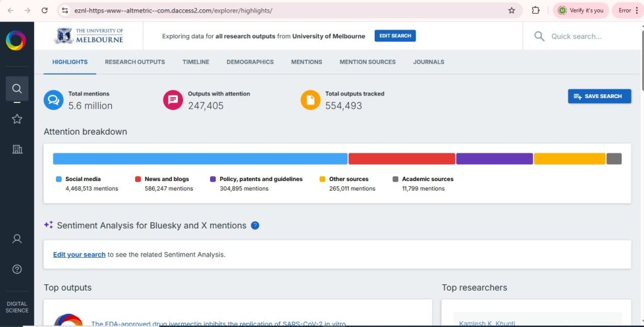Viewport: 644px width, 327px height.
Task: Click the browser address bar URL
Action: pos(173,11)
